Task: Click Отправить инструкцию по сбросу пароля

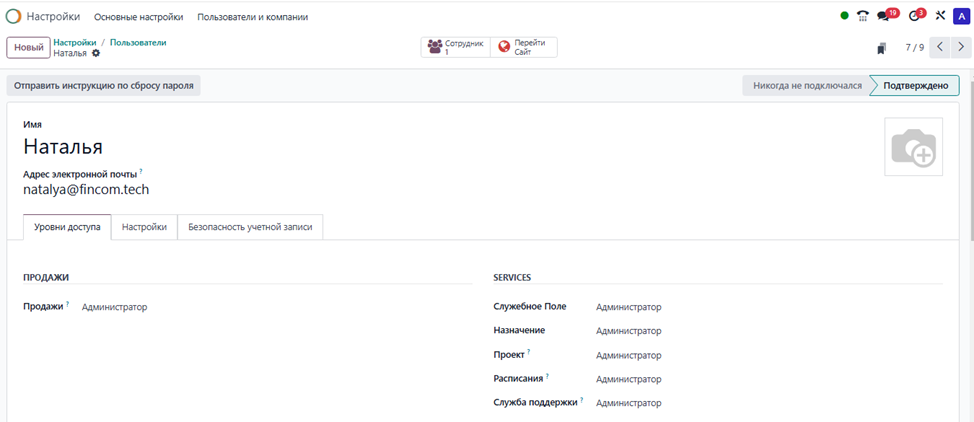Action: 104,86
